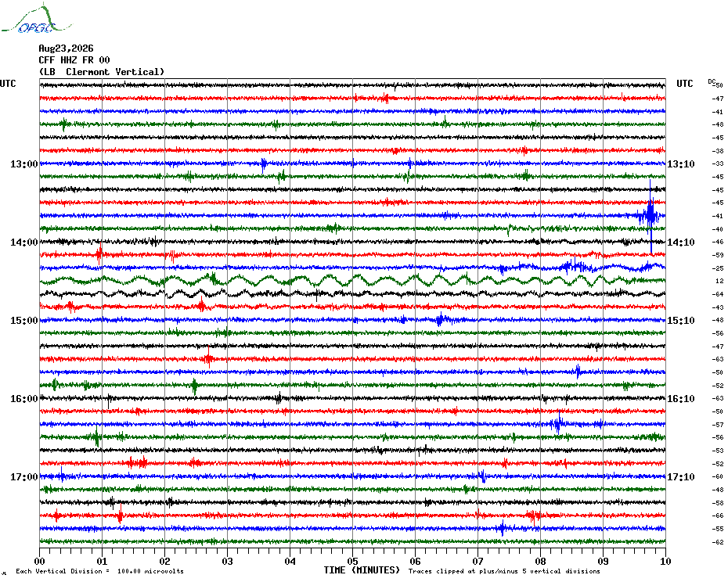Click the 06 minute axis tick label
This screenshot has width=728, height=582.
[416, 561]
